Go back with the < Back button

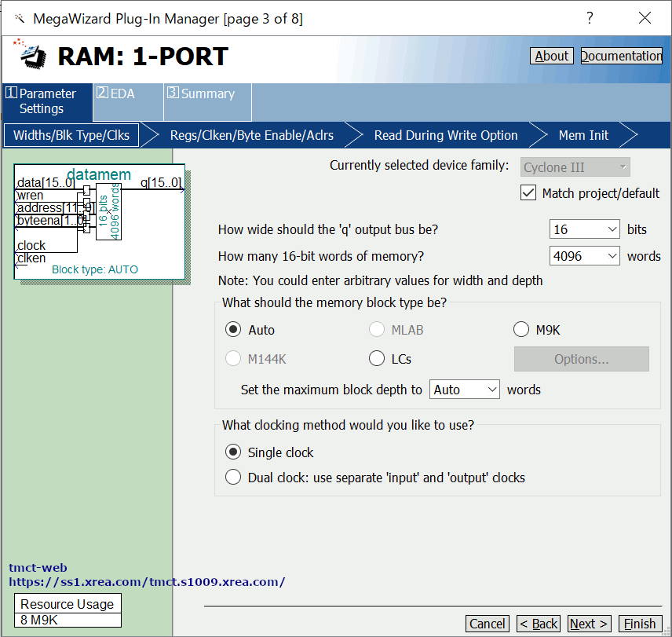pyautogui.click(x=539, y=624)
